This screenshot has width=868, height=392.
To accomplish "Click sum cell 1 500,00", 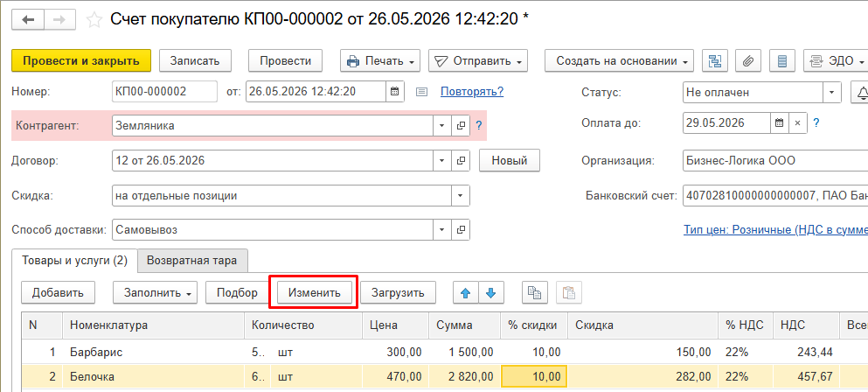I will [464, 352].
